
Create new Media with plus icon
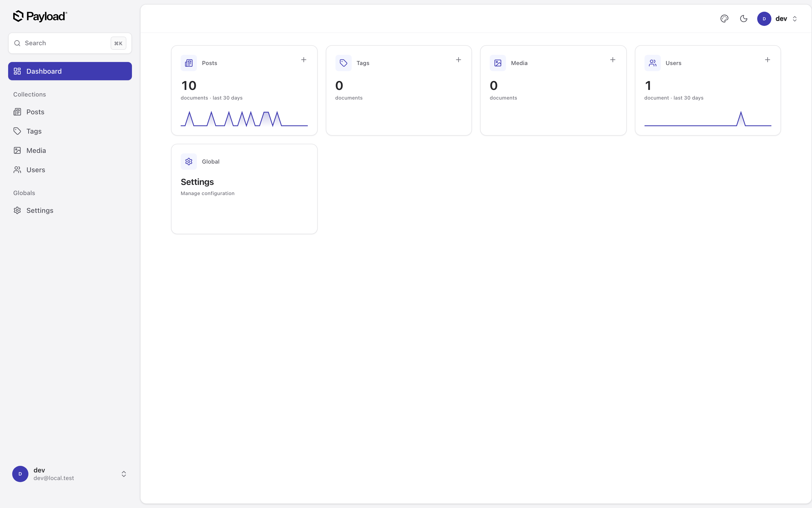[x=613, y=60]
